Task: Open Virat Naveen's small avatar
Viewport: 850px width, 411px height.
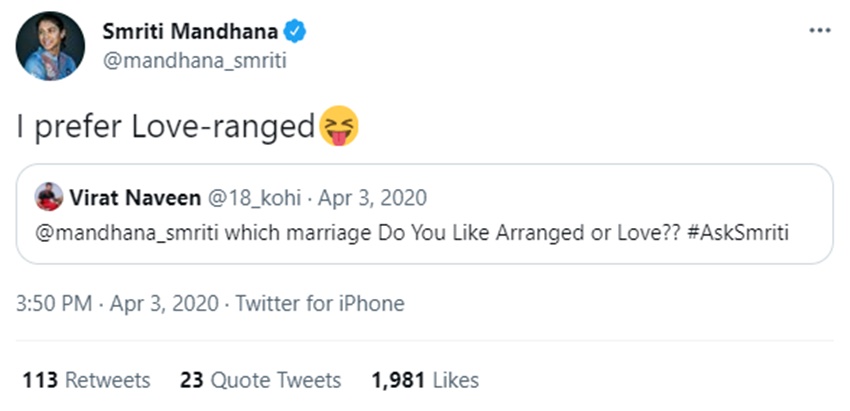Action: coord(49,197)
